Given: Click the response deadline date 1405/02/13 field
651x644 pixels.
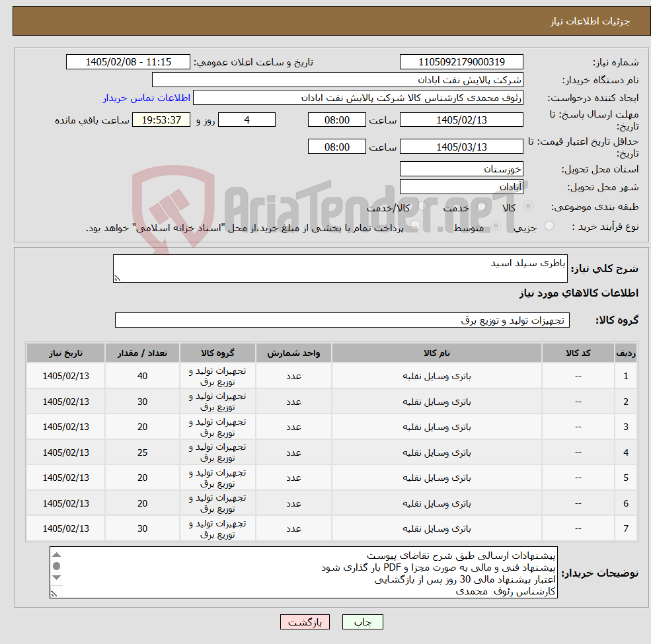Looking at the screenshot, I should tap(461, 120).
